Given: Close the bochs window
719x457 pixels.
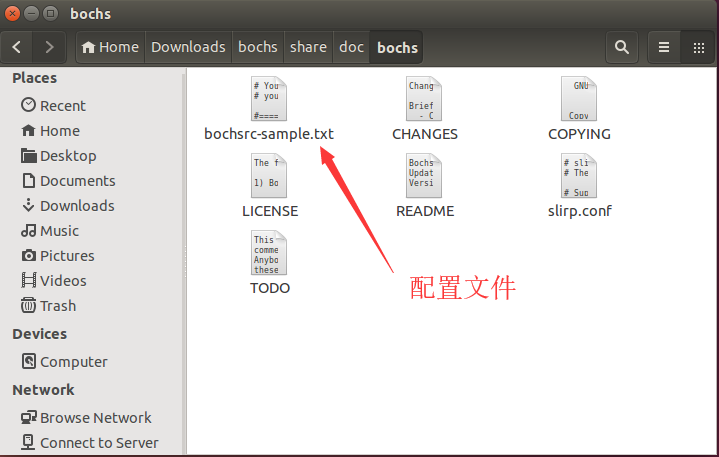Looking at the screenshot, I should pos(12,13).
